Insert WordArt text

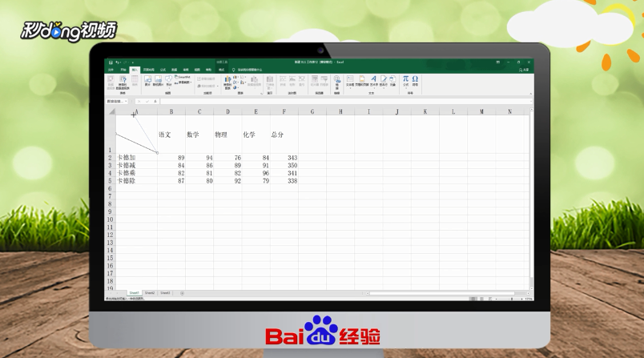(x=374, y=81)
